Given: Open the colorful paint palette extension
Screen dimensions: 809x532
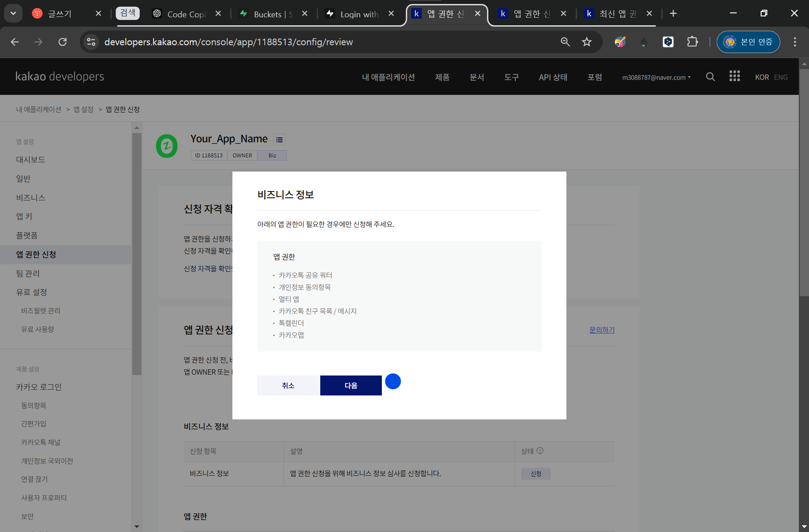Looking at the screenshot, I should click(x=620, y=42).
